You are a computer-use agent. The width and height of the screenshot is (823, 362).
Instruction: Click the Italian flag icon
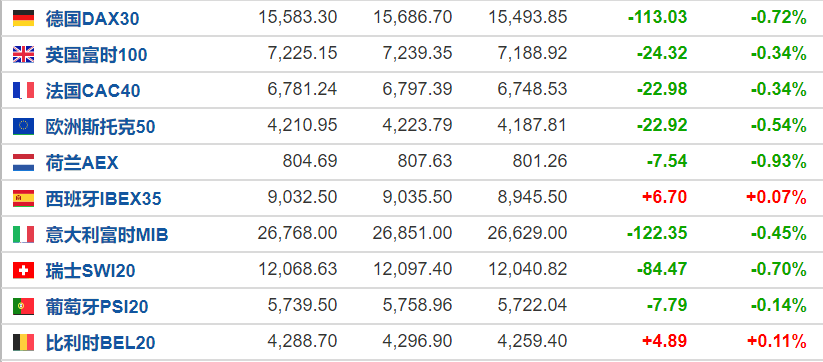pos(24,235)
